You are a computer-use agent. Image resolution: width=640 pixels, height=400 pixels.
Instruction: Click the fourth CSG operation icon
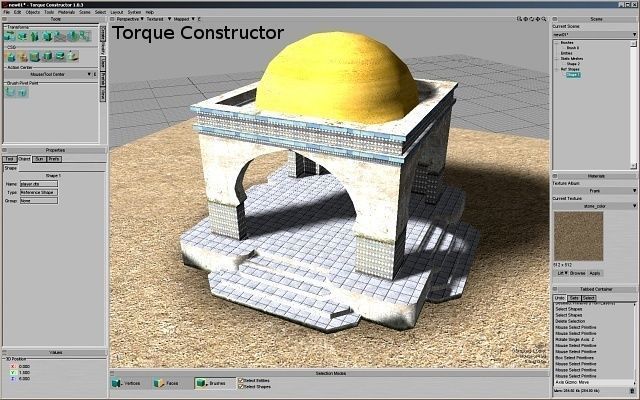click(48, 56)
